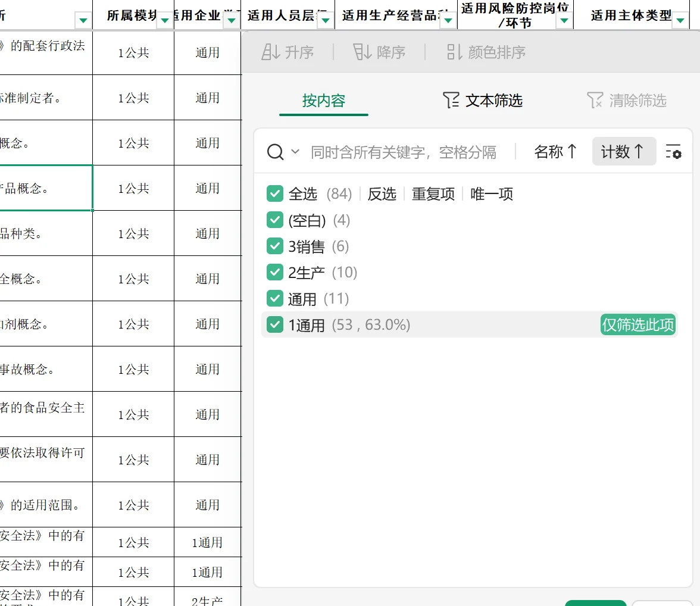700x606 pixels.
Task: Select the highlighted cell 品概念。
Action: click(x=46, y=188)
